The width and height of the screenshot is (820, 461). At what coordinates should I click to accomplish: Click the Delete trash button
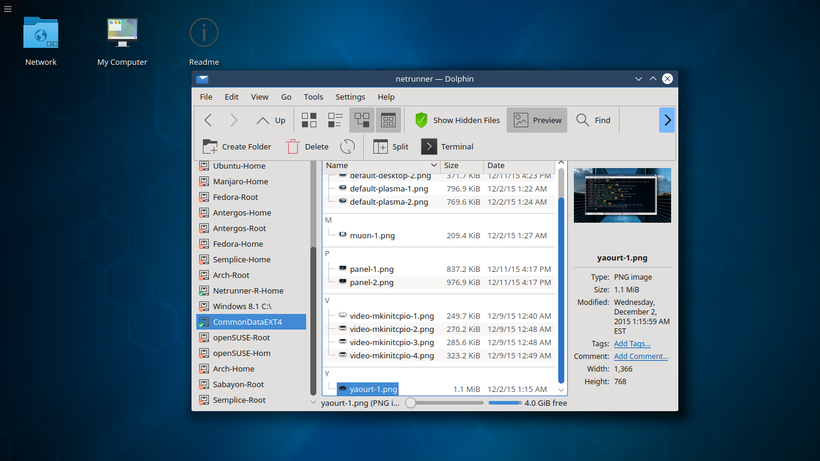pyautogui.click(x=308, y=147)
